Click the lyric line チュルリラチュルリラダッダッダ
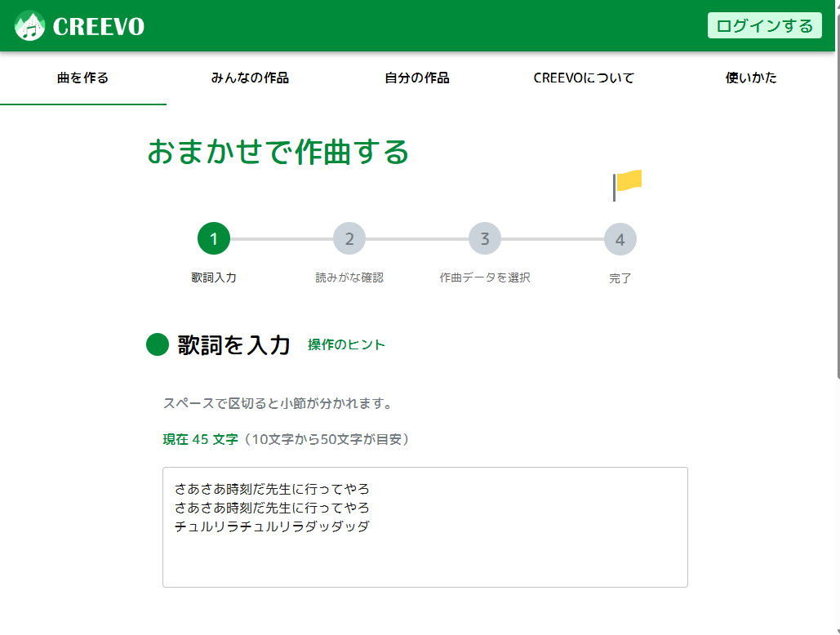 pyautogui.click(x=272, y=526)
